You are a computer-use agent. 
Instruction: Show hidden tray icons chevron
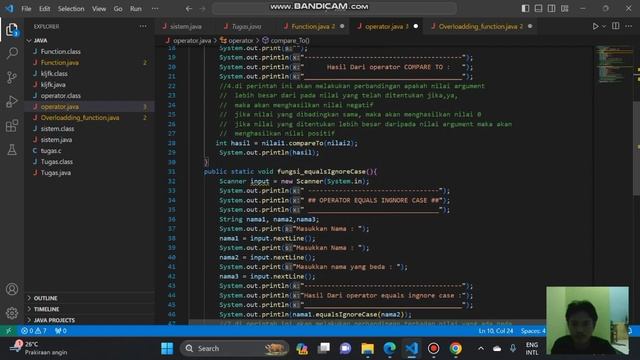pos(481,349)
